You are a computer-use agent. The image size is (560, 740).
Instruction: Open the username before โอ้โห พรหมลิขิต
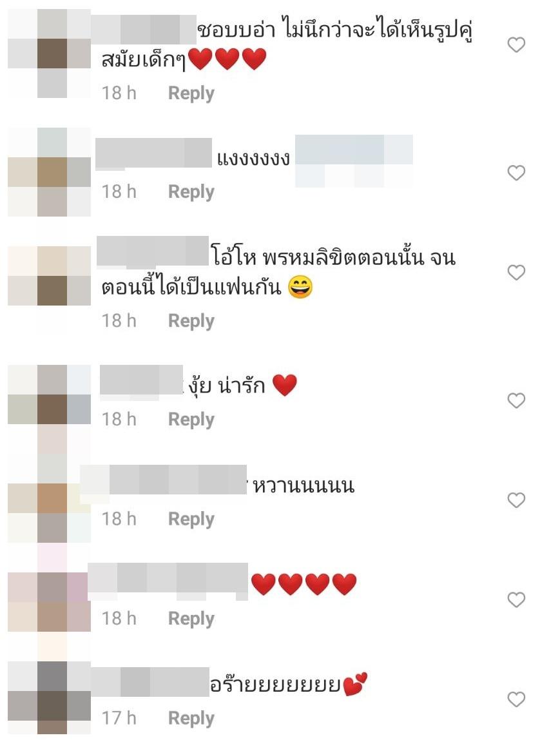(152, 251)
